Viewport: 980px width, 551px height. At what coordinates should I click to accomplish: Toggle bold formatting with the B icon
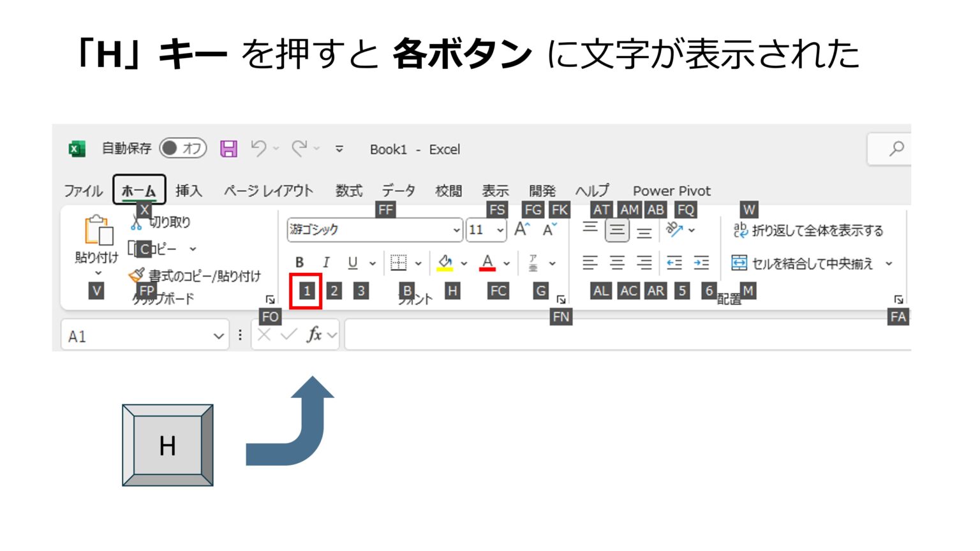(x=300, y=261)
